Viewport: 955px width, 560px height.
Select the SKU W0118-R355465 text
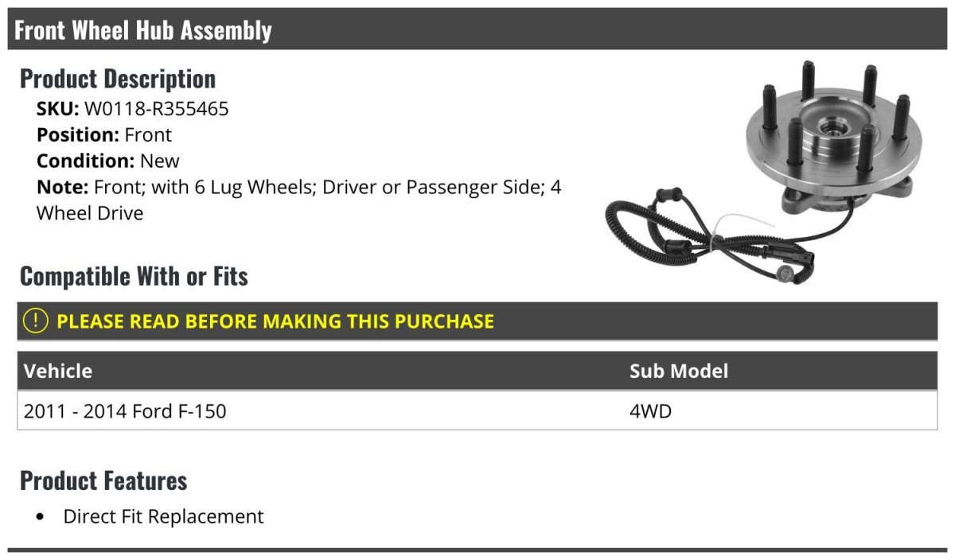pos(156,109)
